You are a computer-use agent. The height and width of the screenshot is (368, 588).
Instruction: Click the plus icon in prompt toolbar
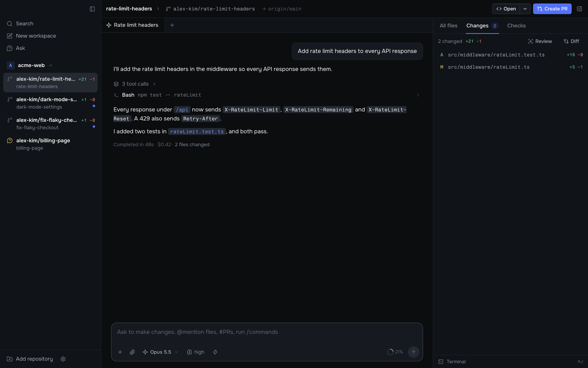120,352
